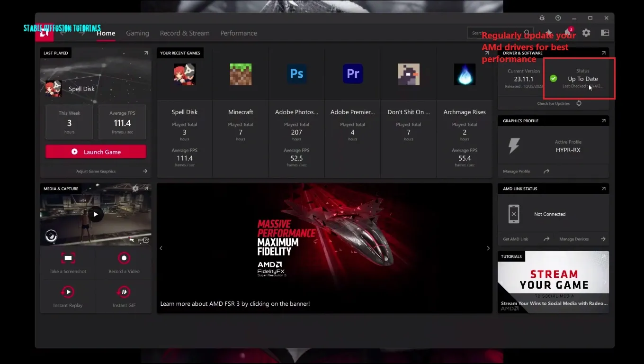Open Don't Shit On... game icon
644x364 pixels.
click(409, 74)
